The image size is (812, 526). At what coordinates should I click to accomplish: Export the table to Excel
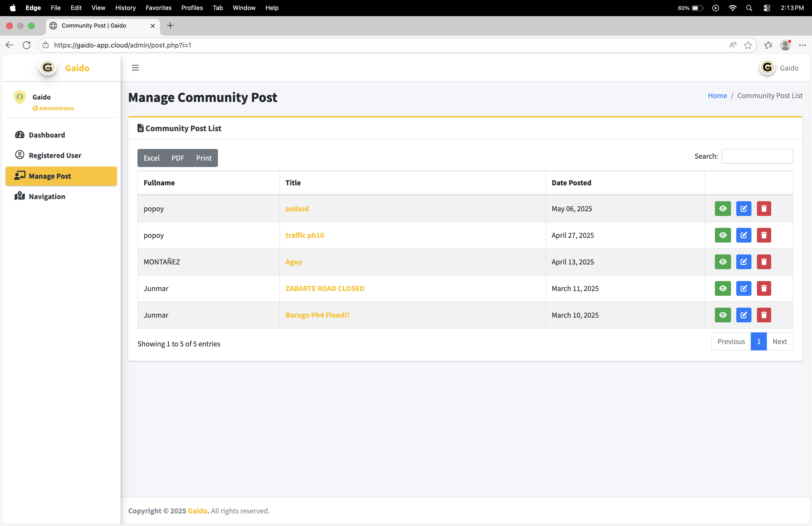[x=151, y=158]
